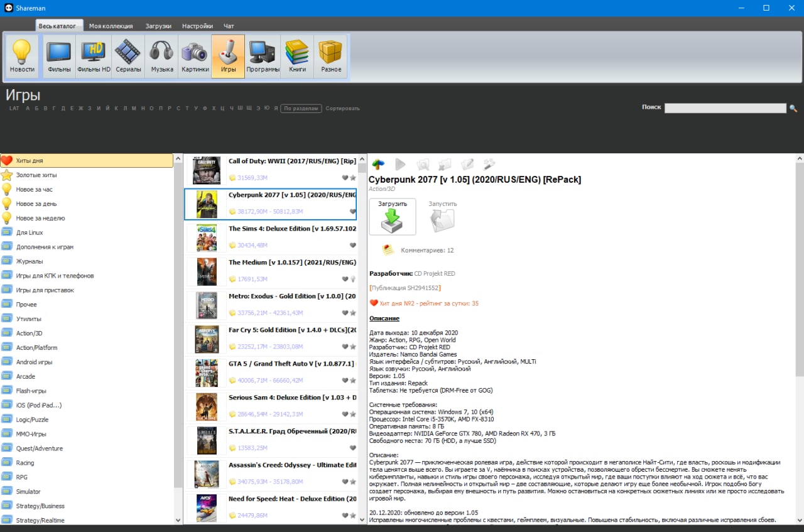
Task: Select Новое за час in sidebar
Action: click(87, 189)
